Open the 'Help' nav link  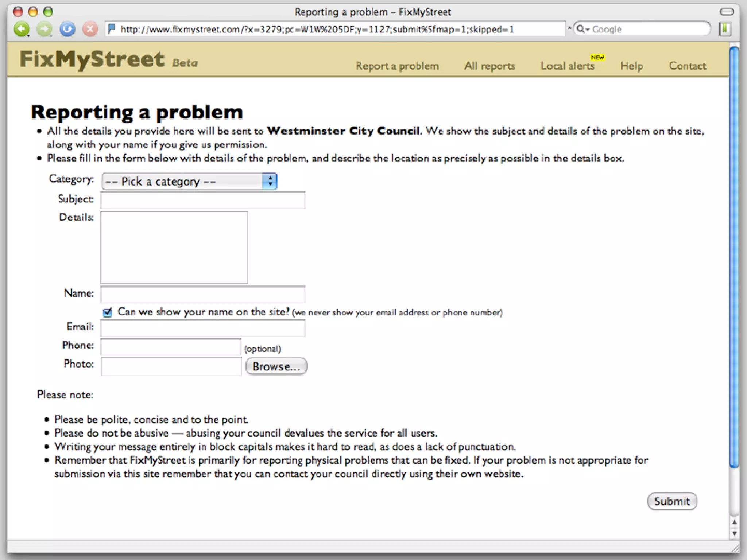click(631, 66)
